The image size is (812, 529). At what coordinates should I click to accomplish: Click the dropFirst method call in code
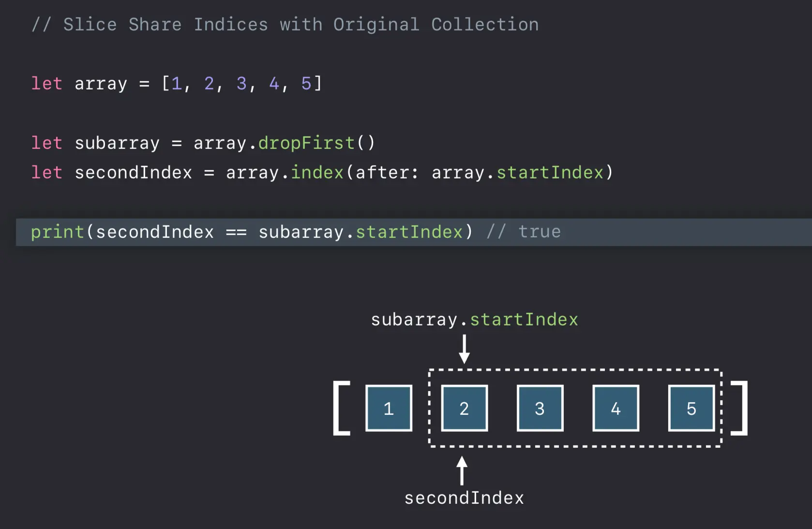pyautogui.click(x=316, y=143)
